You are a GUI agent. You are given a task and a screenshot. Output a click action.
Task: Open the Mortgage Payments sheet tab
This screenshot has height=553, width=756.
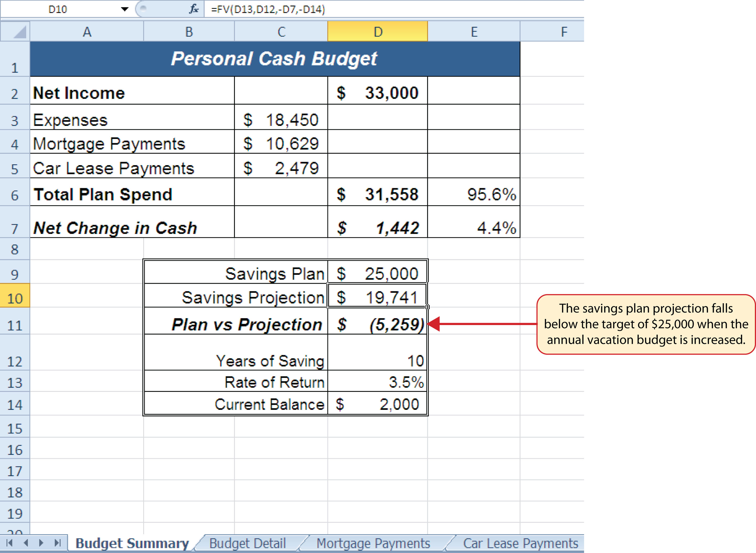pos(373,543)
